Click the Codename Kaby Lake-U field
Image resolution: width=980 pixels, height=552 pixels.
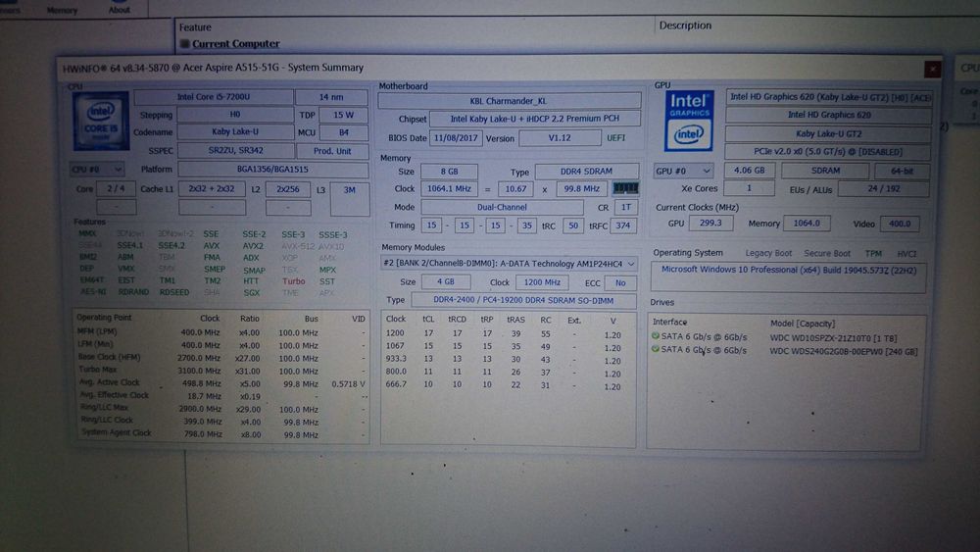[x=235, y=132]
